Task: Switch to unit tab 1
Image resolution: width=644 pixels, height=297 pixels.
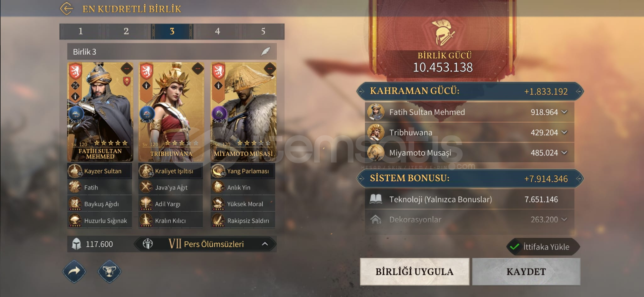Action: (81, 31)
